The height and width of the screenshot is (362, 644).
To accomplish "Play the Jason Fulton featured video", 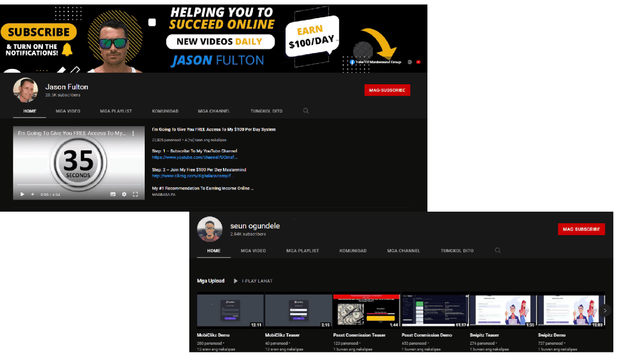I will point(22,194).
